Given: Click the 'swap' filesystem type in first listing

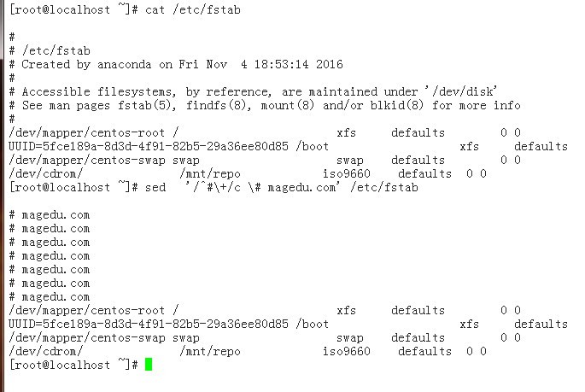Looking at the screenshot, I should pyautogui.click(x=350, y=161).
